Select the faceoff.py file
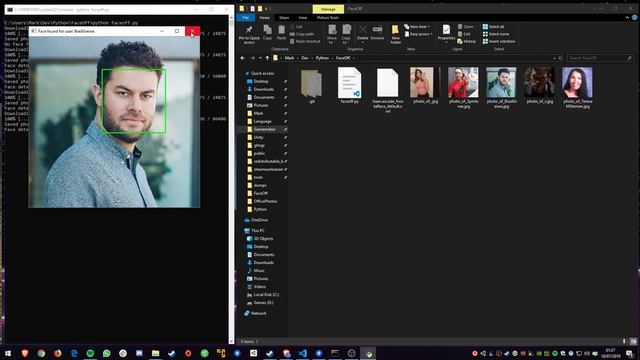Screen dimensions: 640x360 [349, 85]
